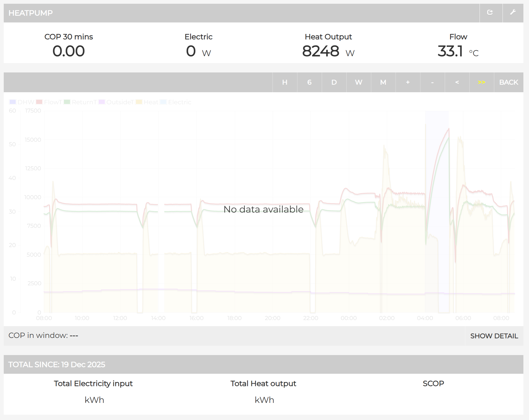Screen dimensions: 529x420
Task: Switch to D day view
Action: pyautogui.click(x=334, y=82)
